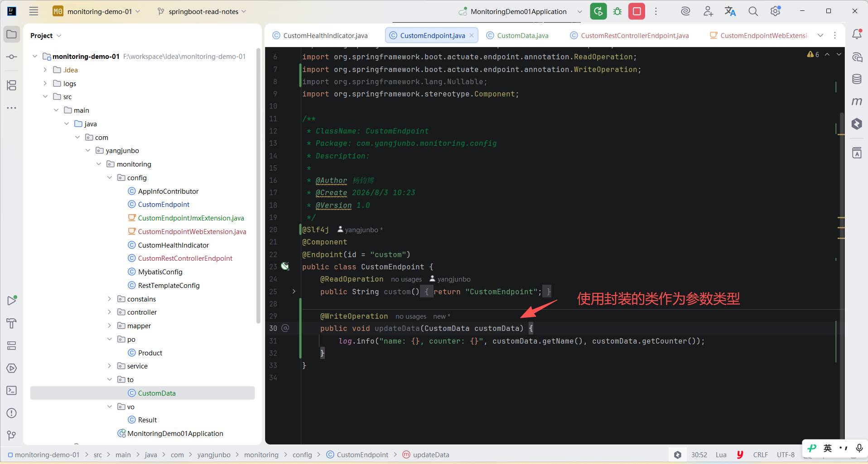The height and width of the screenshot is (464, 868).
Task: Open the main hamburger menu
Action: 34,11
